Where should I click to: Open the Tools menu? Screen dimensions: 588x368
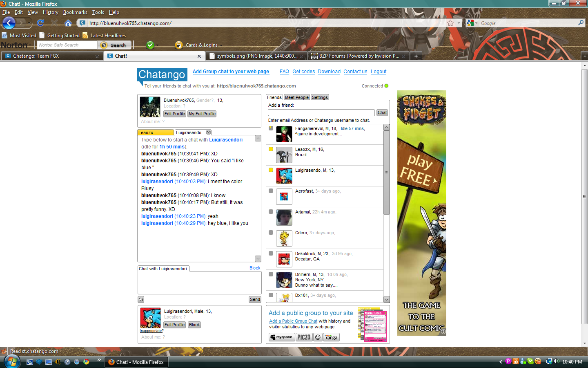click(98, 12)
